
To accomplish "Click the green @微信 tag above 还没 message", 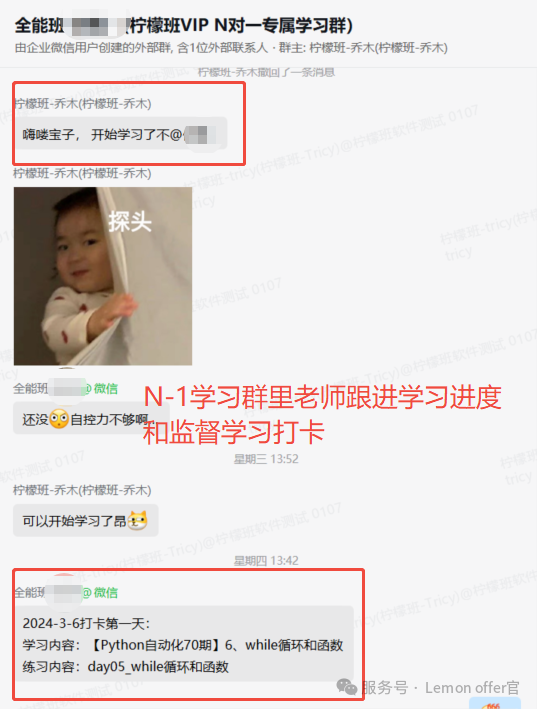I will [100, 388].
